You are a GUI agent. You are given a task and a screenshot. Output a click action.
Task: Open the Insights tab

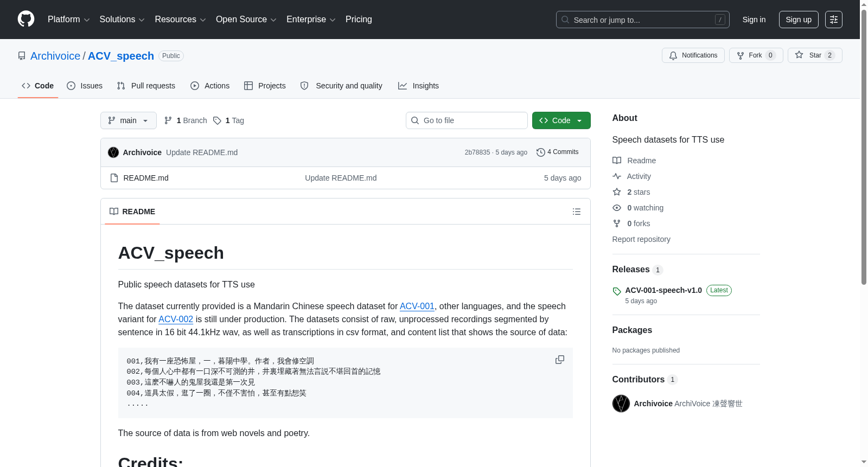click(x=418, y=86)
